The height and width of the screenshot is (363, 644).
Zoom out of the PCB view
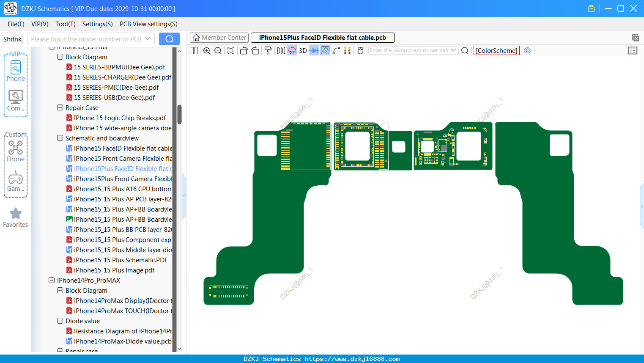click(218, 50)
